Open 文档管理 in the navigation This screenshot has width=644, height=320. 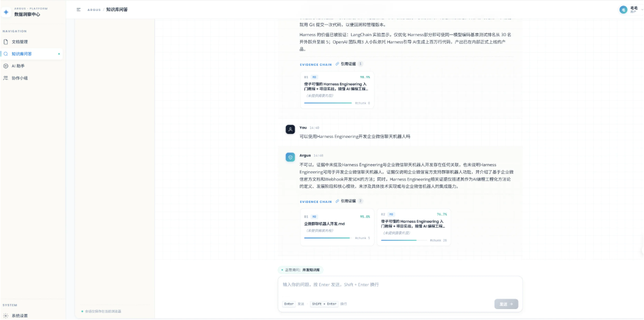(x=32, y=42)
